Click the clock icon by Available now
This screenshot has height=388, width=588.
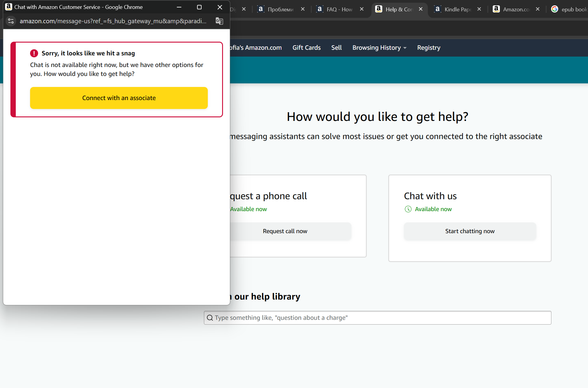pos(408,209)
